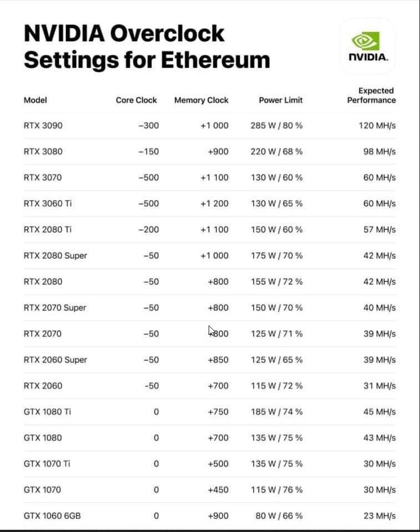Click the RTX 2080 Super model name

(55, 255)
